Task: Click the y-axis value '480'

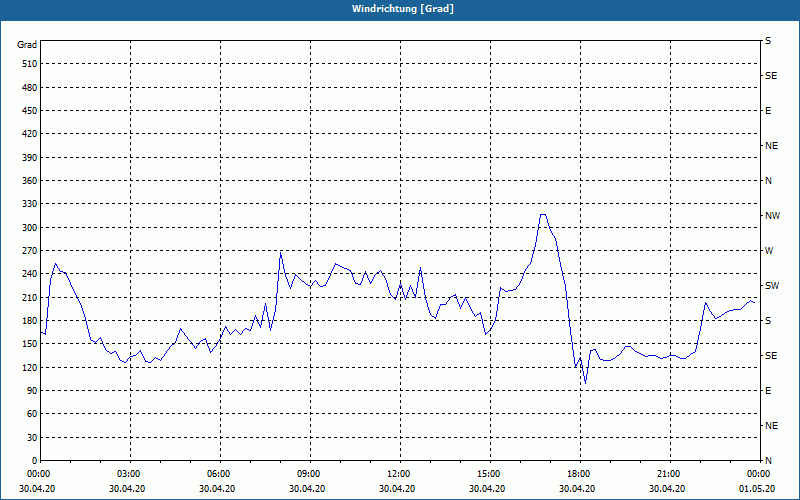Action: tap(30, 88)
